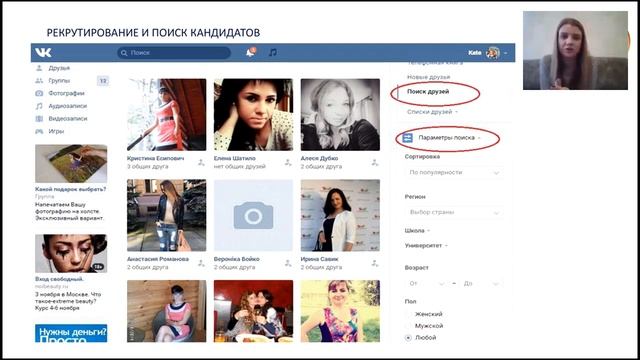This screenshot has width=640, height=360.
Task: Click the Группы sidebar icon
Action: coord(39,80)
